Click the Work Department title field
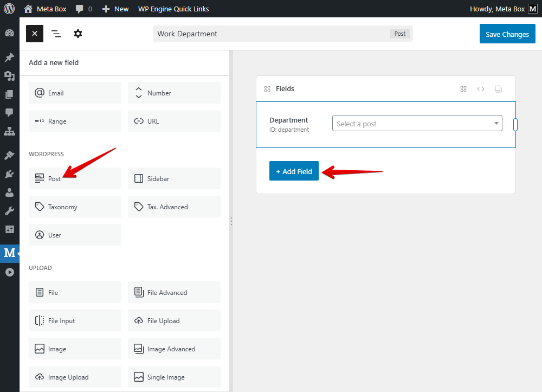The width and height of the screenshot is (542, 392). pos(271,34)
